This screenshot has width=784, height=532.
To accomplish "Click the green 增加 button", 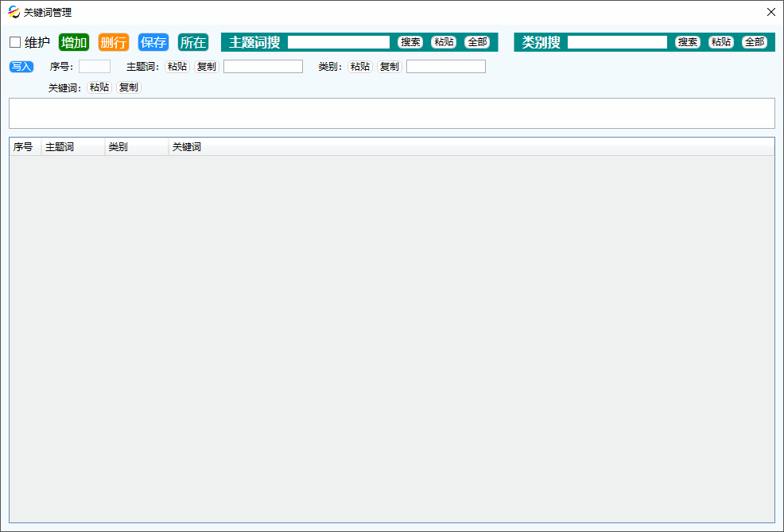I will click(74, 42).
